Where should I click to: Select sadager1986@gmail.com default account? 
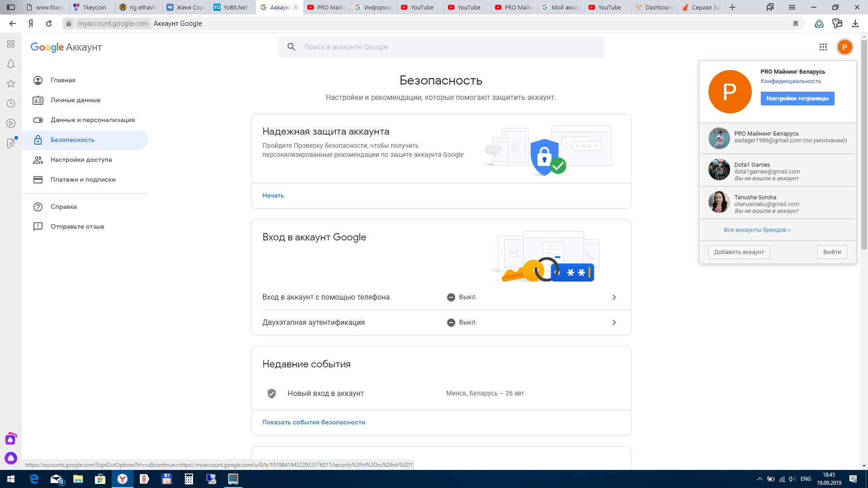point(778,138)
